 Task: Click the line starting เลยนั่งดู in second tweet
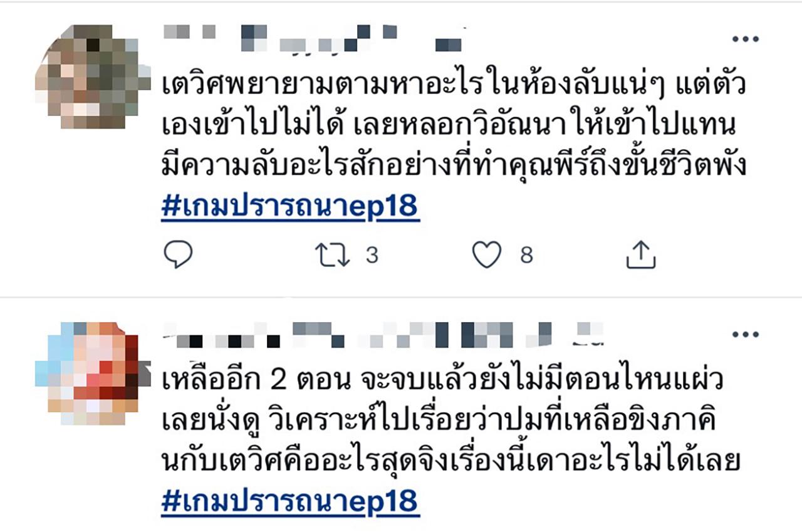(439, 422)
